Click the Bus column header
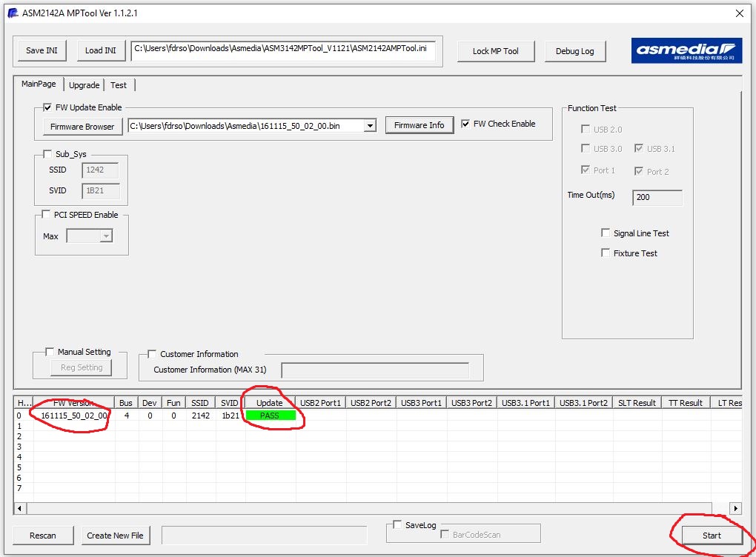Screen dimensions: 756x557 pos(126,403)
